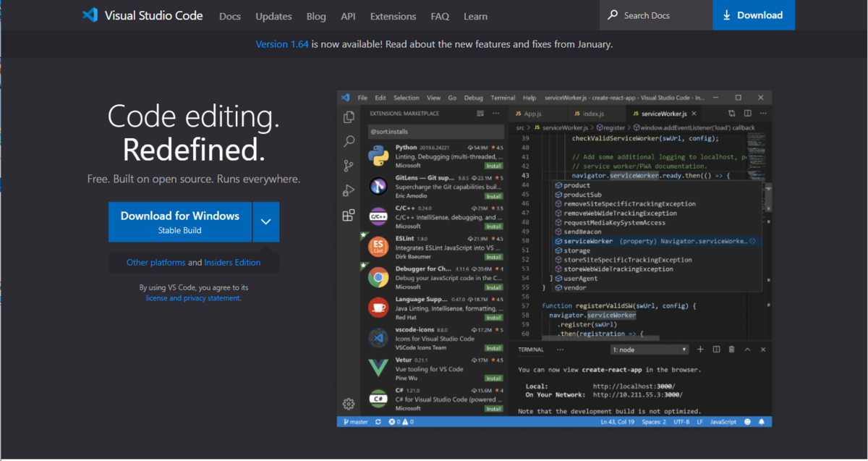The image size is (868, 461).
Task: Click the notifications bell in the status bar
Action: coord(762,421)
